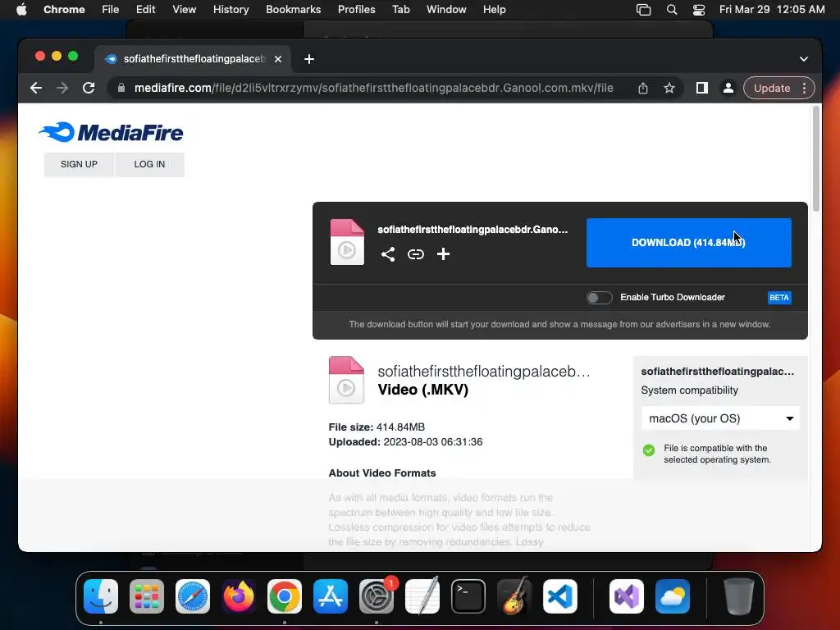Click 'Uploaded: 2023-08-03 06:31:36' text
This screenshot has height=630, width=840.
pyautogui.click(x=405, y=442)
